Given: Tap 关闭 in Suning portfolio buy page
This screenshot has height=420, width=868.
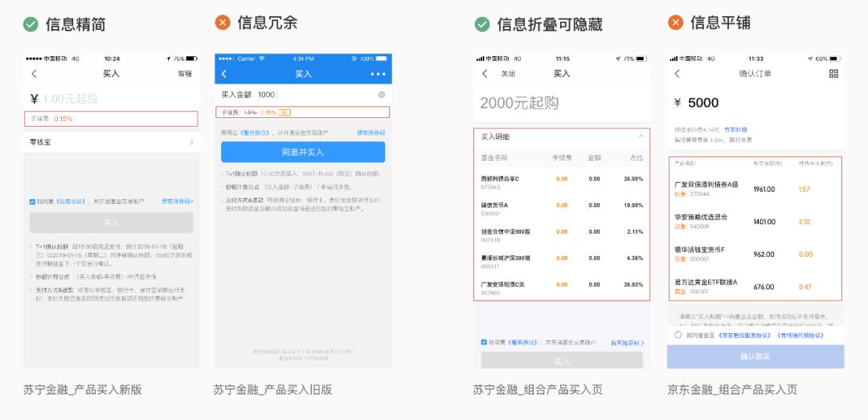Looking at the screenshot, I should point(508,74).
